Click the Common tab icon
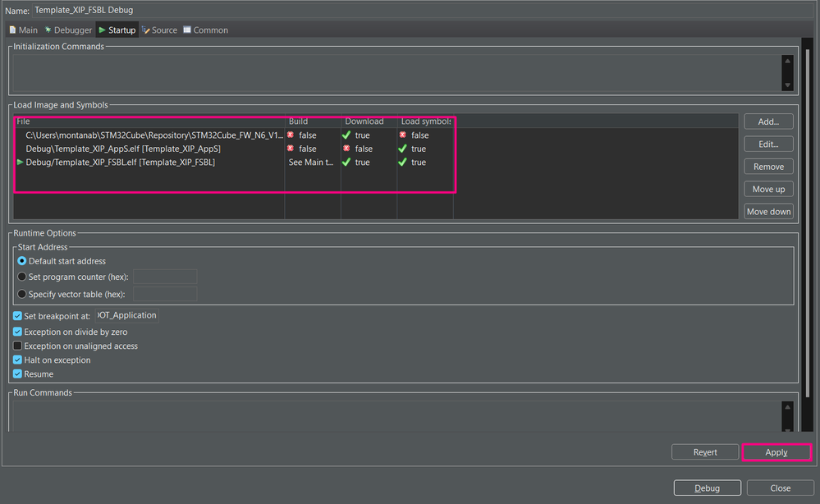 click(187, 30)
